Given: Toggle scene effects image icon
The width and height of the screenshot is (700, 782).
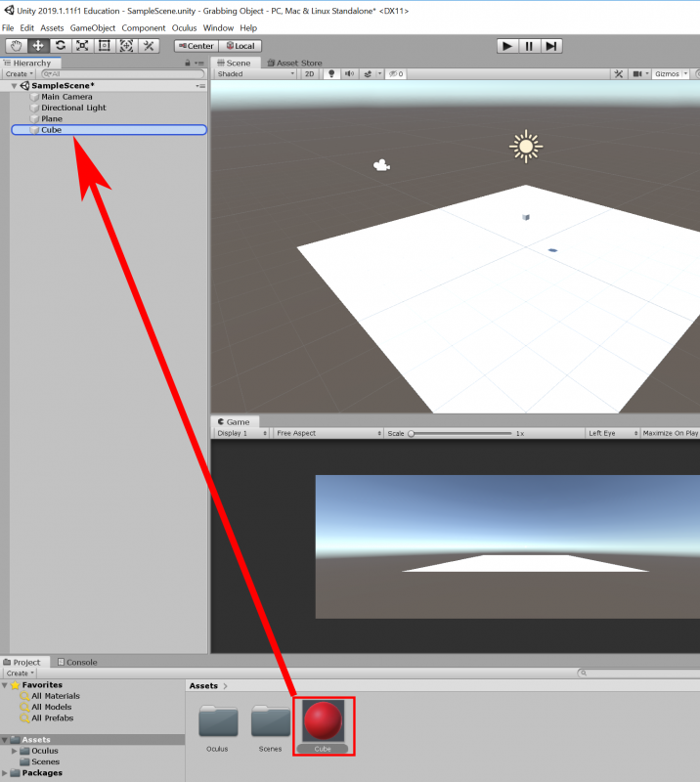Looking at the screenshot, I should (368, 74).
